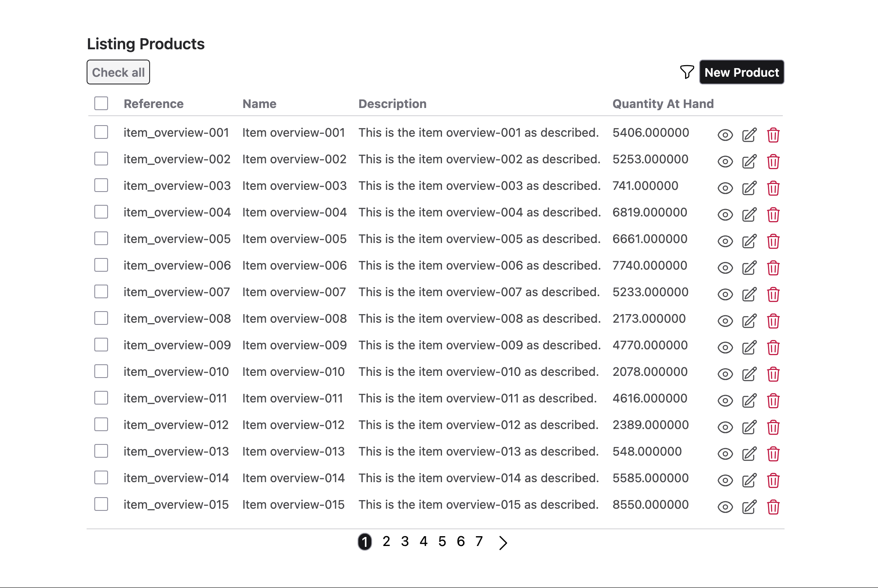This screenshot has width=878, height=588.
Task: Jump to page 7
Action: 479,541
